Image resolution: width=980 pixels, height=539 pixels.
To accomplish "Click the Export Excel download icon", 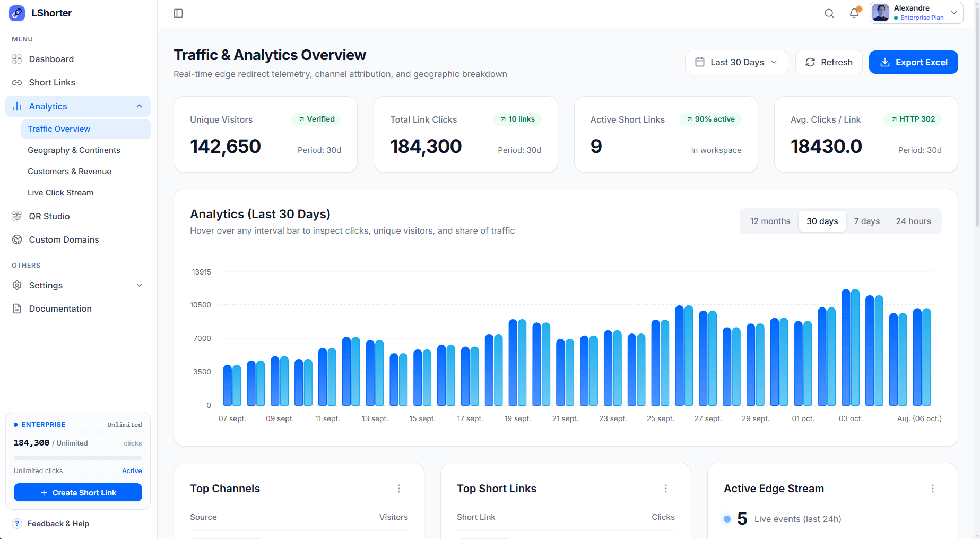I will pyautogui.click(x=885, y=62).
